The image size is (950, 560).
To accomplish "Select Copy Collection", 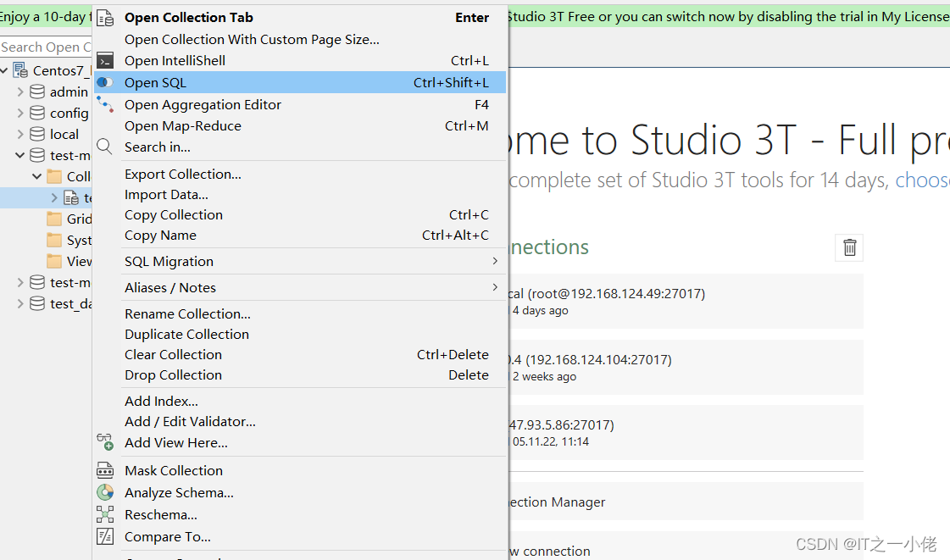I will pyautogui.click(x=301, y=215).
